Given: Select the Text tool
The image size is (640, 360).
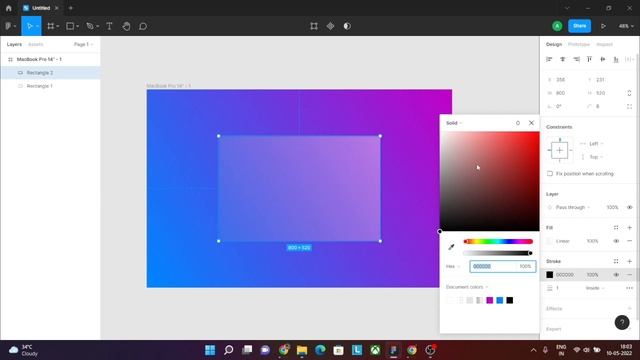Looking at the screenshot, I should point(109,26).
